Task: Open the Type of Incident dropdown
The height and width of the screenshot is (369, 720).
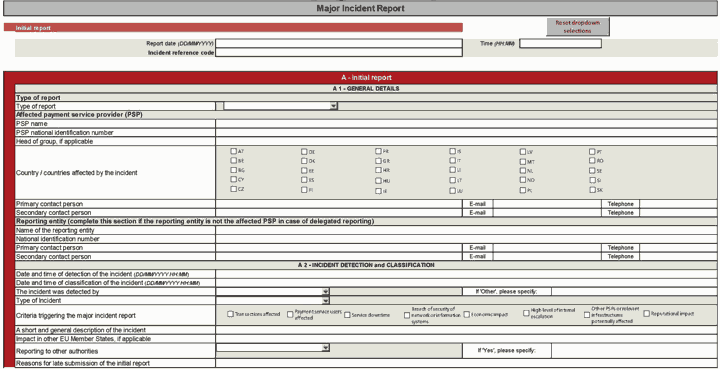Action: pyautogui.click(x=273, y=301)
